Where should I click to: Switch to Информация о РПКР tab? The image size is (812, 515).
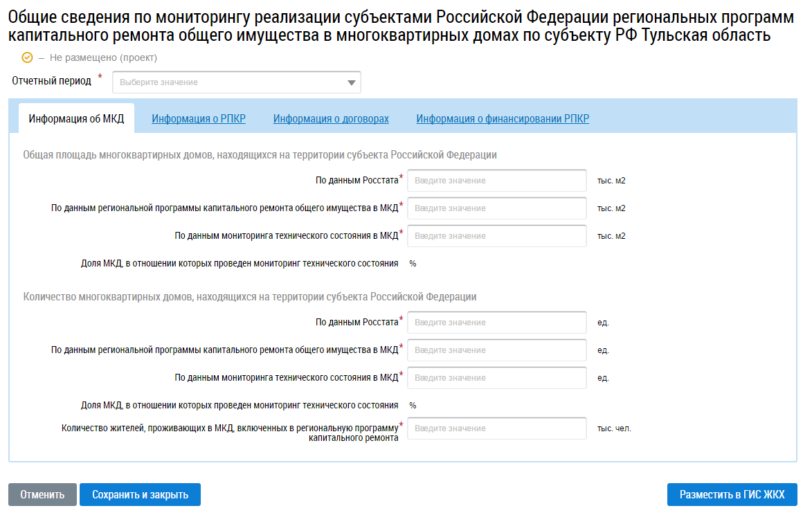199,118
